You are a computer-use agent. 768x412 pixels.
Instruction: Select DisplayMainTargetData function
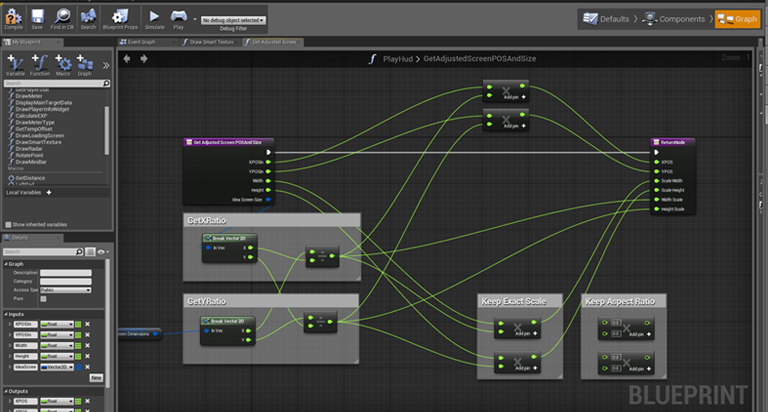click(x=43, y=103)
